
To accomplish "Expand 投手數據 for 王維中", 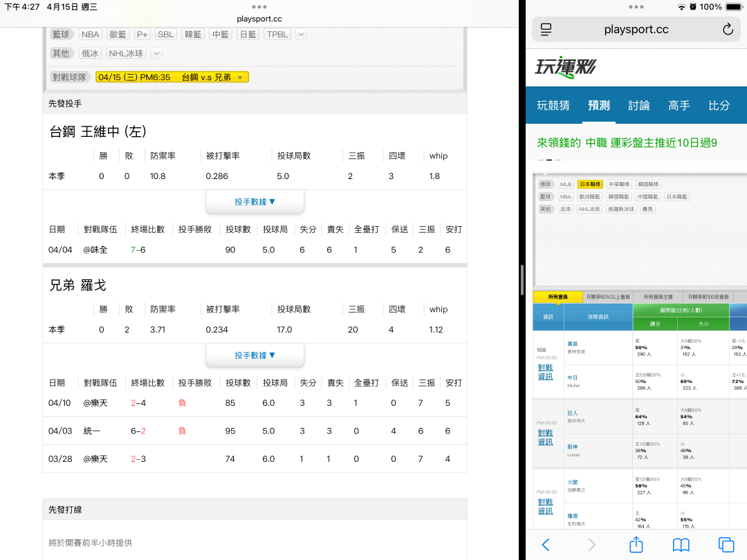I will click(x=255, y=202).
